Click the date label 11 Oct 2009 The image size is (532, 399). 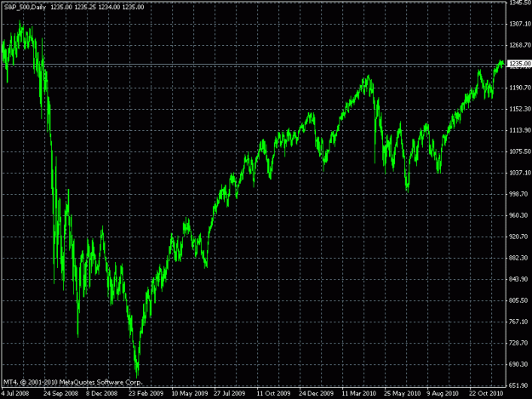[273, 394]
